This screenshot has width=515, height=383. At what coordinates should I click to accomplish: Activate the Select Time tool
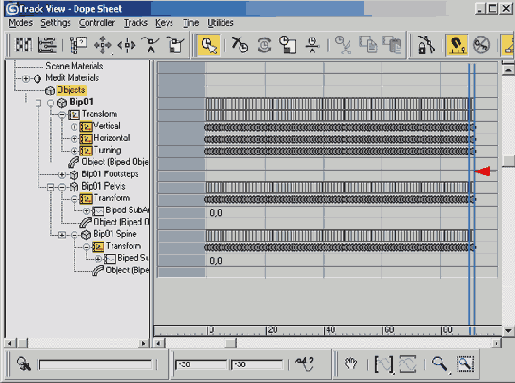[209, 45]
